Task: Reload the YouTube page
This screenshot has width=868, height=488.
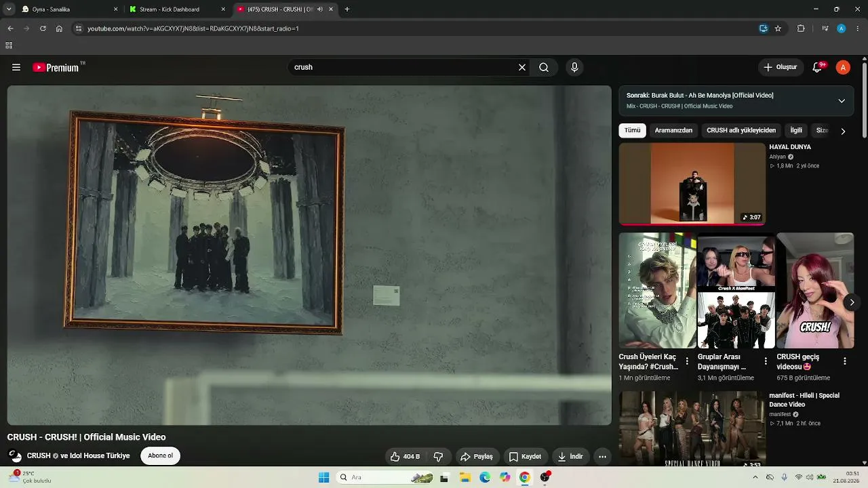Action: 43,28
